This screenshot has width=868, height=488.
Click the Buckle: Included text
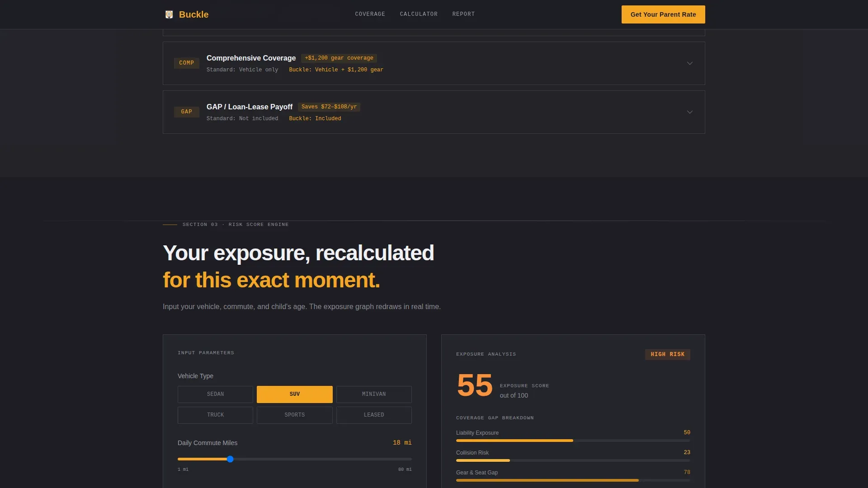coord(315,118)
